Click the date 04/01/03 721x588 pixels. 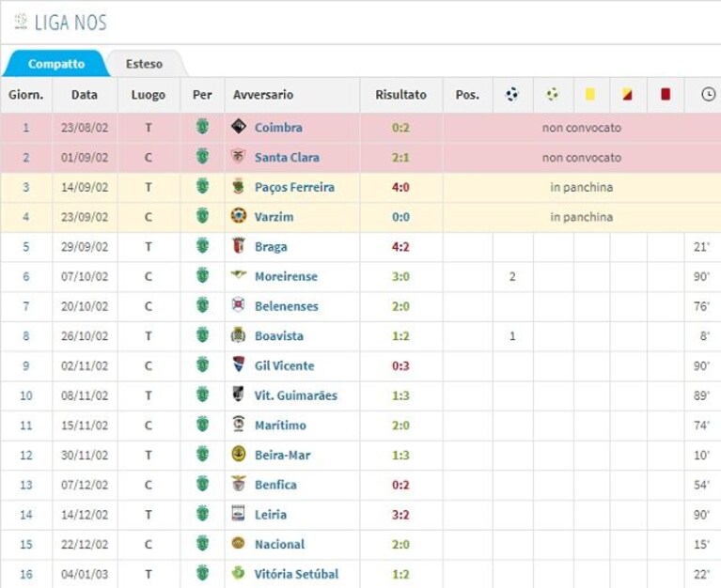coord(85,574)
